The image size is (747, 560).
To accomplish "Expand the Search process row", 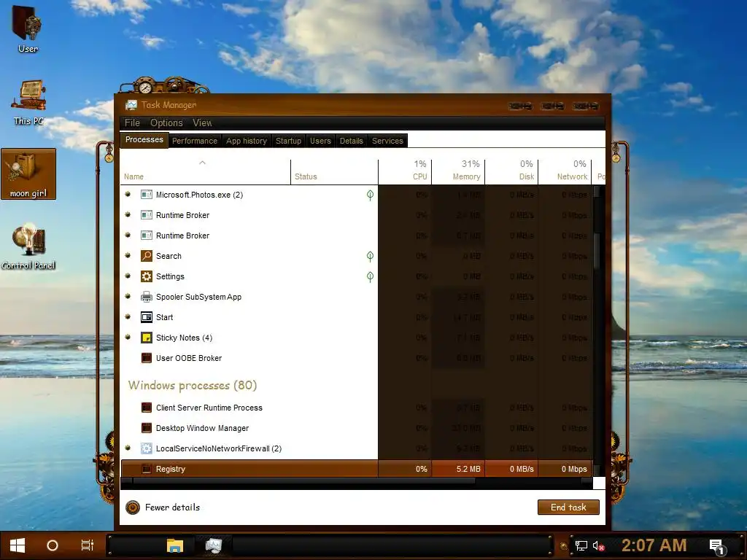I will [128, 256].
